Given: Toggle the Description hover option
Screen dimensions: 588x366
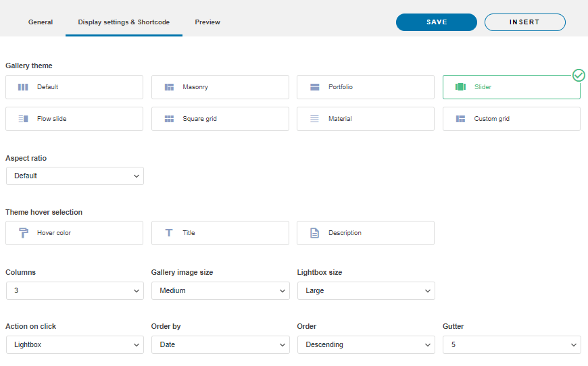Looking at the screenshot, I should pyautogui.click(x=314, y=233).
